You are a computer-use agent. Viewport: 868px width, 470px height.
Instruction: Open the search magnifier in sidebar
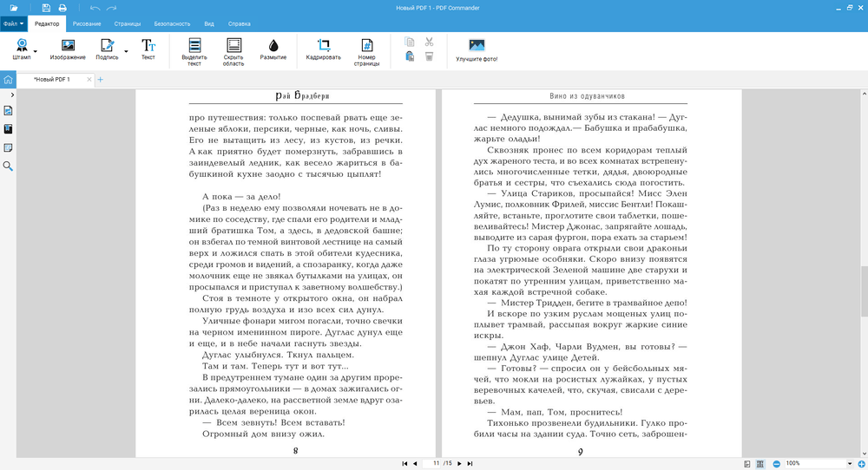[x=8, y=166]
